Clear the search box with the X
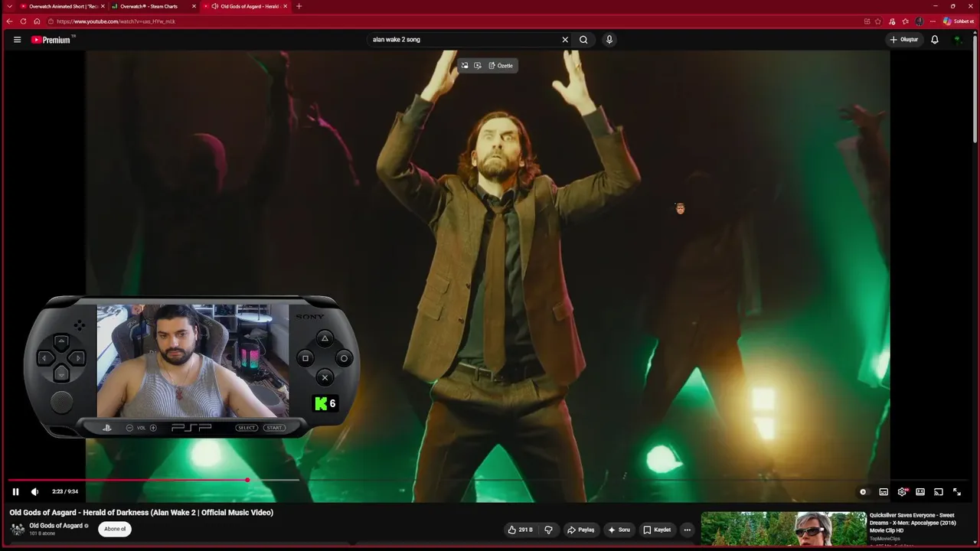 (x=565, y=40)
